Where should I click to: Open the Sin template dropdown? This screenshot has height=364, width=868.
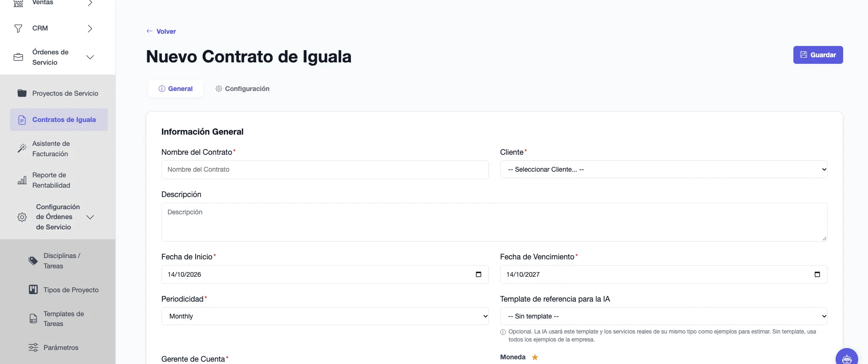(x=663, y=316)
